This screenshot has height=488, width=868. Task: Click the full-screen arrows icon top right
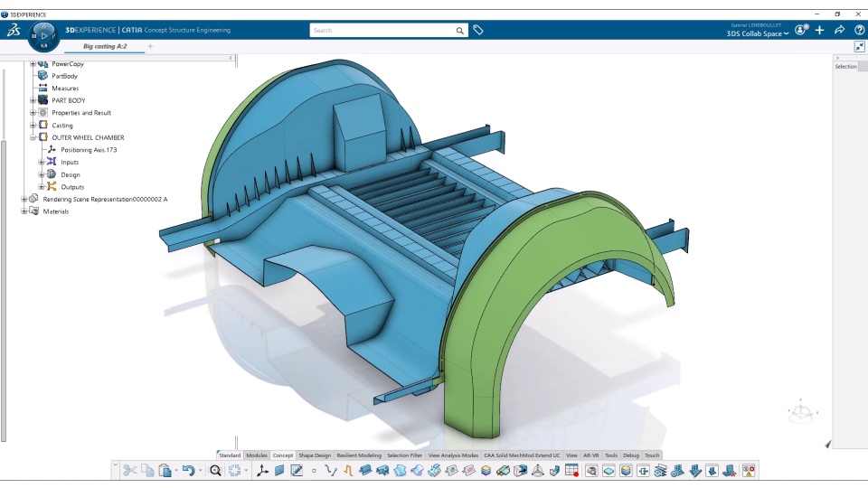click(x=859, y=47)
